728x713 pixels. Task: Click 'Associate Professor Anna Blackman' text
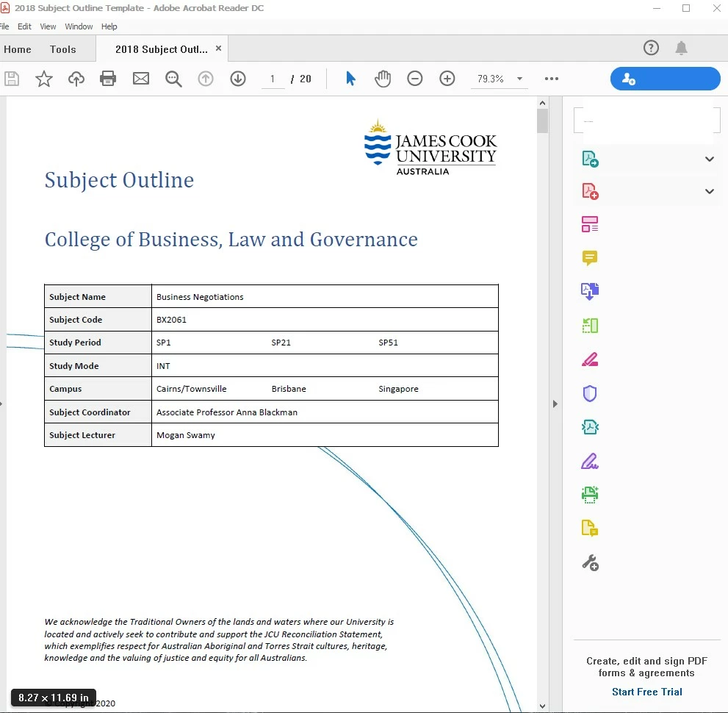coord(226,412)
